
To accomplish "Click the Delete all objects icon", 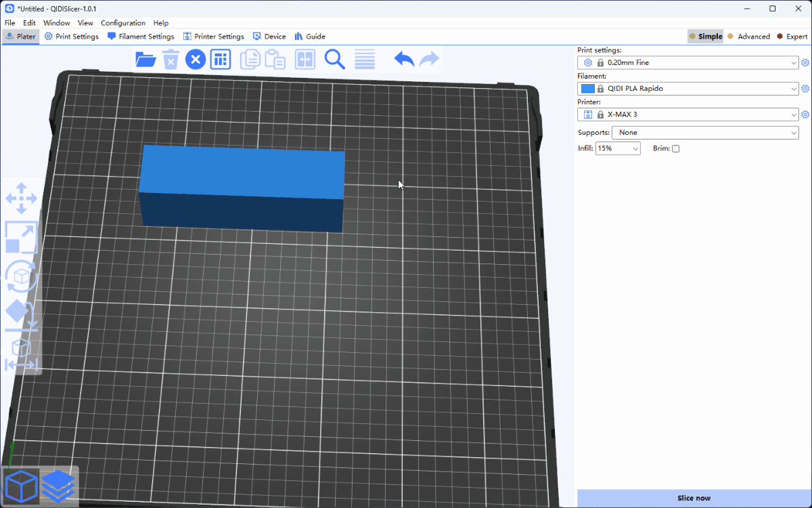I will [196, 60].
